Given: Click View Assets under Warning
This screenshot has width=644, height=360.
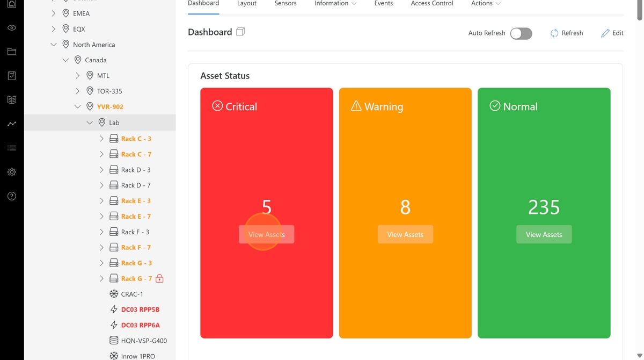Looking at the screenshot, I should click(x=405, y=234).
